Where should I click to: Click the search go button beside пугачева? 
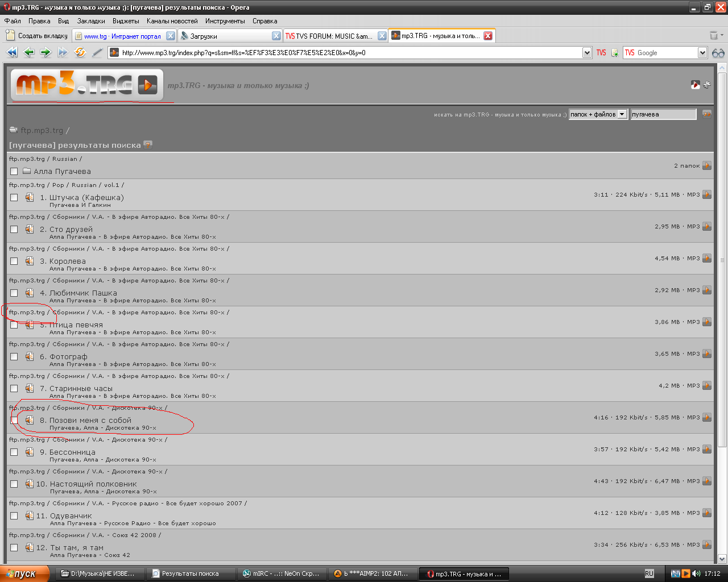pos(707,114)
